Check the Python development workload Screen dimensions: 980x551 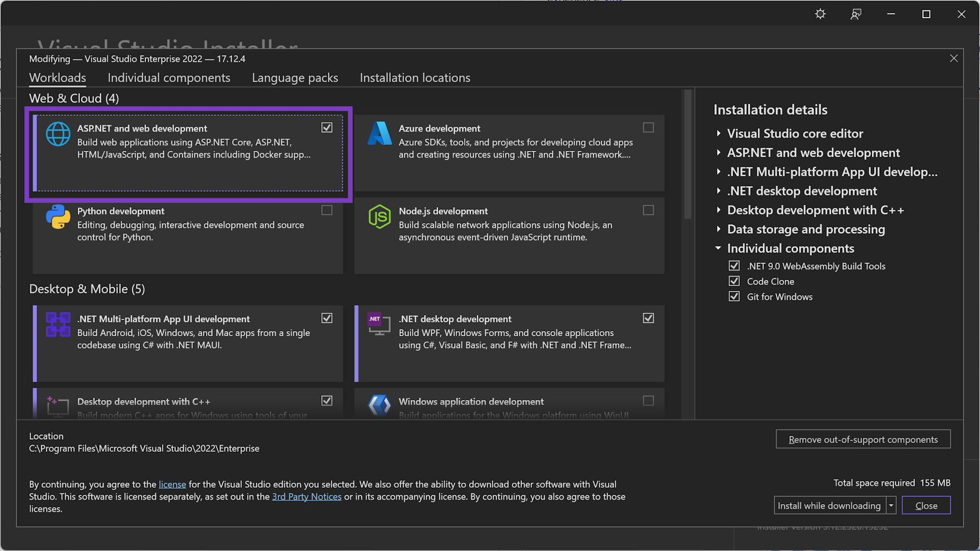click(327, 210)
